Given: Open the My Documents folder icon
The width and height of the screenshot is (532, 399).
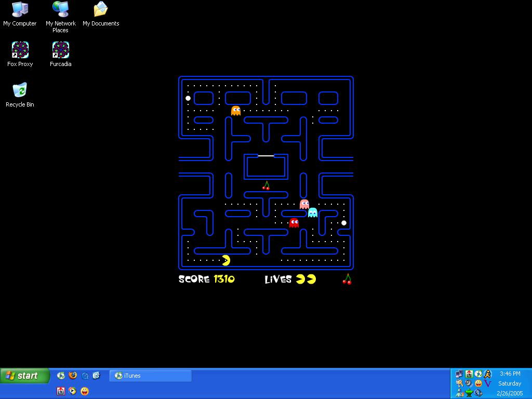Looking at the screenshot, I should click(x=101, y=14).
